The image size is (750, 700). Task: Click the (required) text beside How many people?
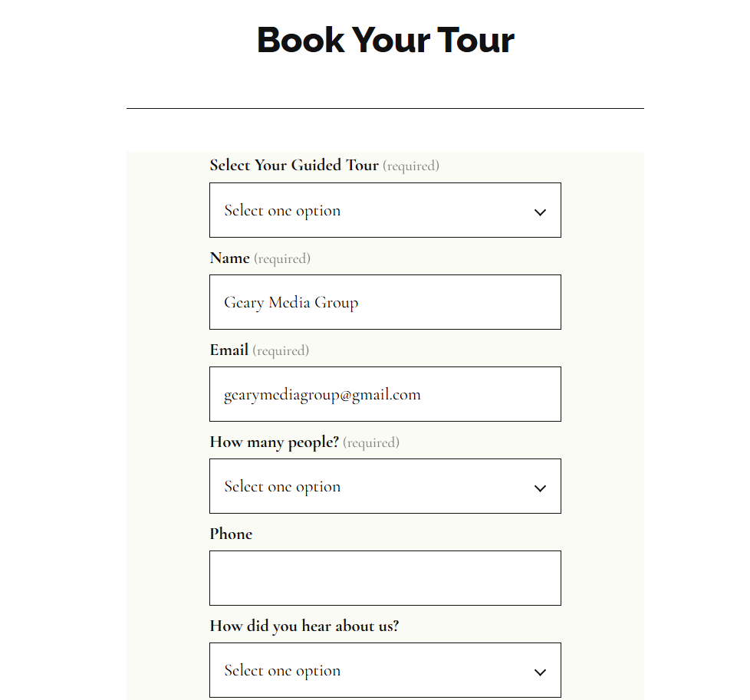pyautogui.click(x=371, y=442)
